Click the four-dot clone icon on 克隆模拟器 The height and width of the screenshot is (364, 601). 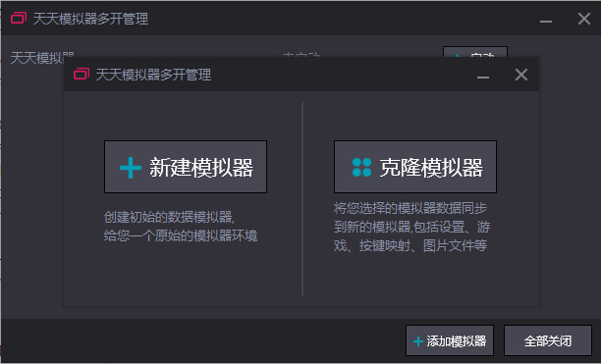(x=361, y=167)
